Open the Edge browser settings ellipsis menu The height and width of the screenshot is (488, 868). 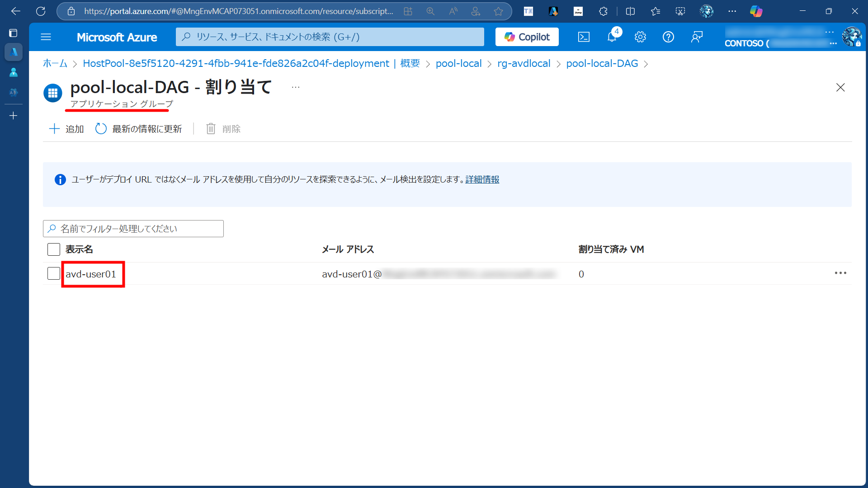point(732,11)
